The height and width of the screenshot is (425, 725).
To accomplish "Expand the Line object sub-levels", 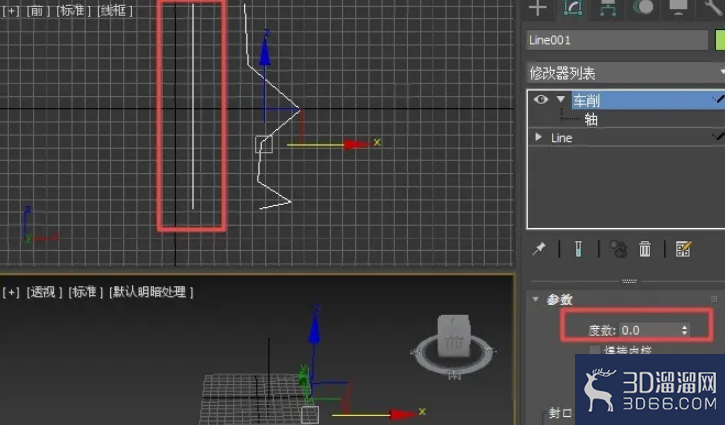I will pos(538,137).
